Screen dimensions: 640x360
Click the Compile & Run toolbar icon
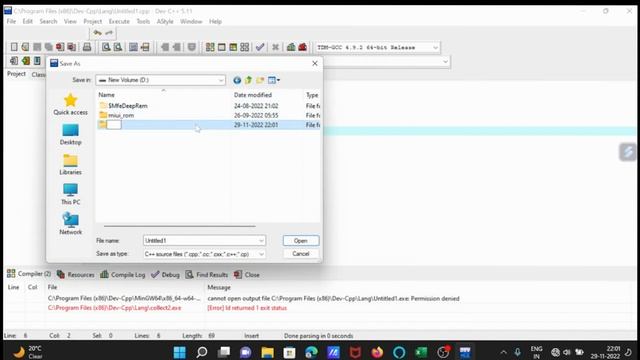tap(233, 47)
